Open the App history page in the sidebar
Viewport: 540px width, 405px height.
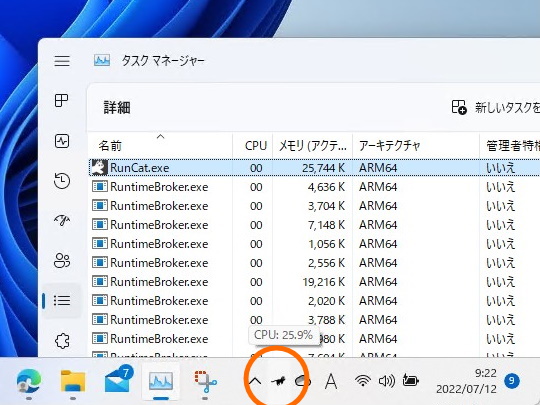pos(62,181)
